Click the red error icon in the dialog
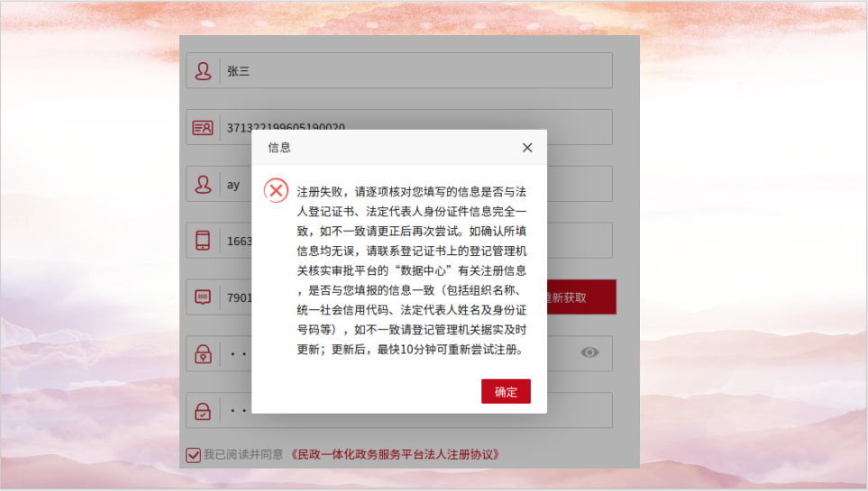 [276, 191]
